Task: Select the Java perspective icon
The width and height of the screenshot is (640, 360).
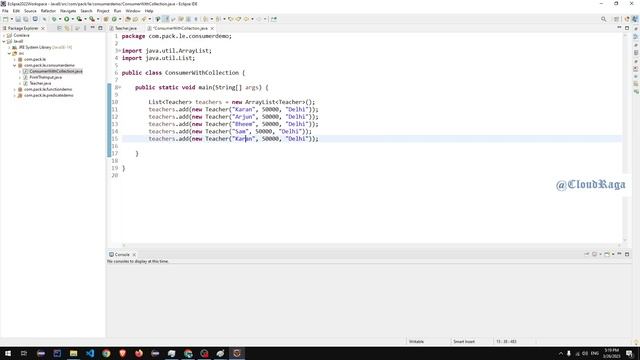Action: [x=635, y=19]
